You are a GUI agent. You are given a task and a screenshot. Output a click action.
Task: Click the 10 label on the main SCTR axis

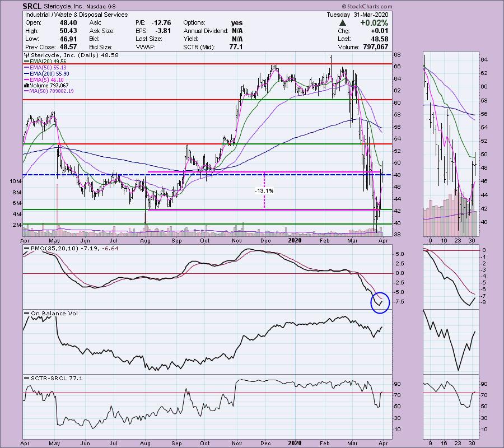pyautogui.click(x=397, y=430)
